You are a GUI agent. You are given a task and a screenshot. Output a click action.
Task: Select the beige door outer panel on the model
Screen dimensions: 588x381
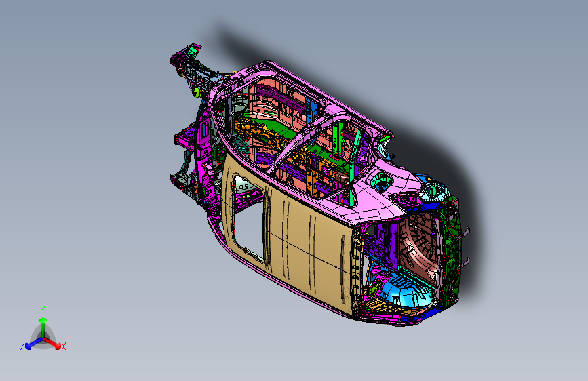coord(300,240)
